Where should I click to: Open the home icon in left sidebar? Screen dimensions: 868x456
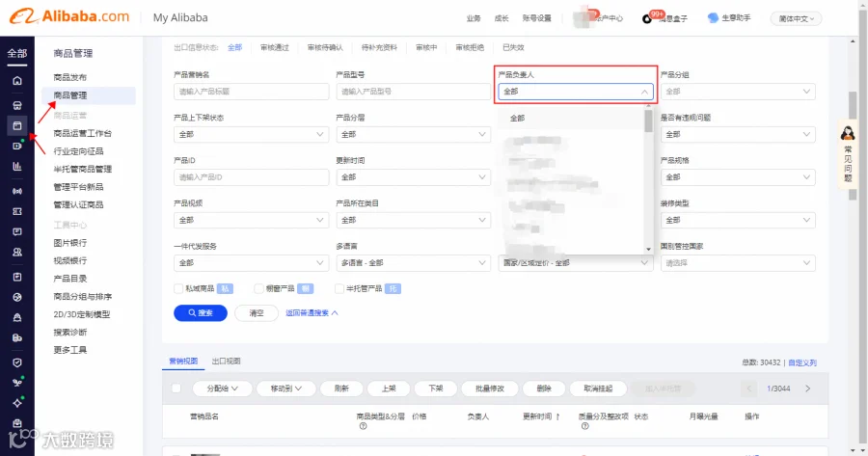pyautogui.click(x=17, y=81)
